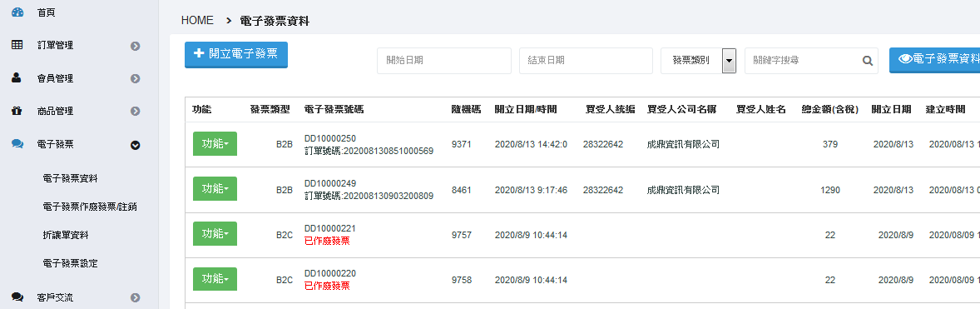Click the 首頁 dashboard icon
Screen dimensions: 980x309
pyautogui.click(x=17, y=12)
